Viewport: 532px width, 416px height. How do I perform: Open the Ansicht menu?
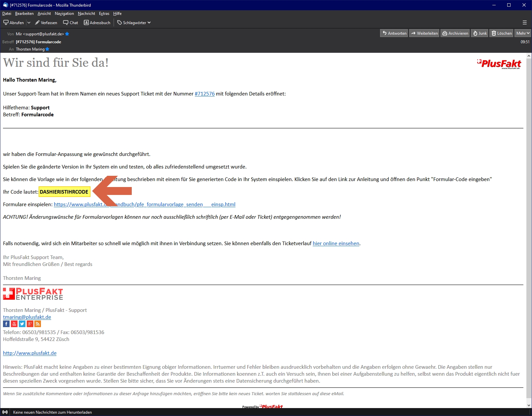(44, 14)
